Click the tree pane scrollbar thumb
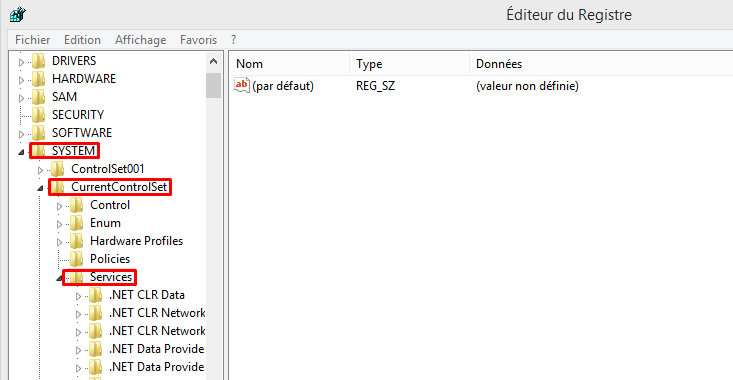 click(214, 85)
